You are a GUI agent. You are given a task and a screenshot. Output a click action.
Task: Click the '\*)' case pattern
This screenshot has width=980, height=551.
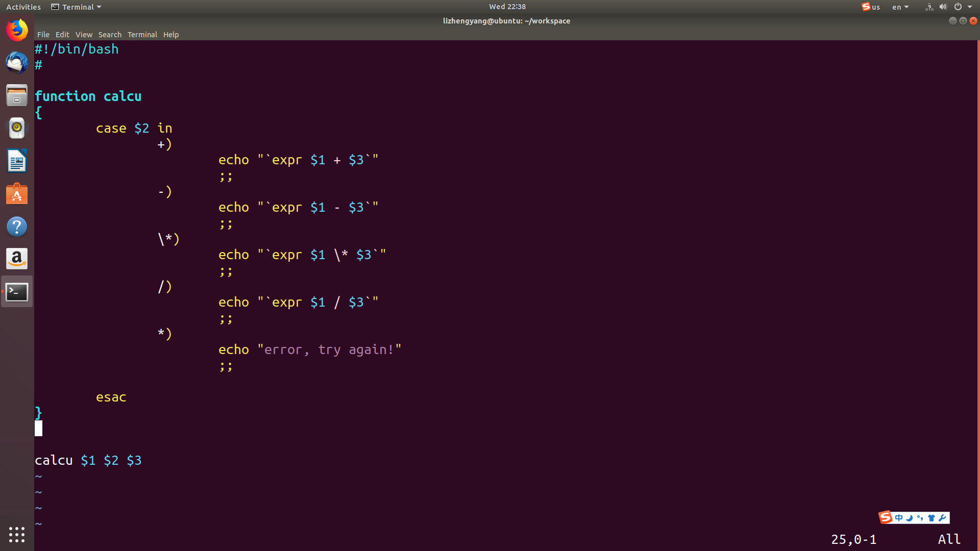tap(168, 239)
